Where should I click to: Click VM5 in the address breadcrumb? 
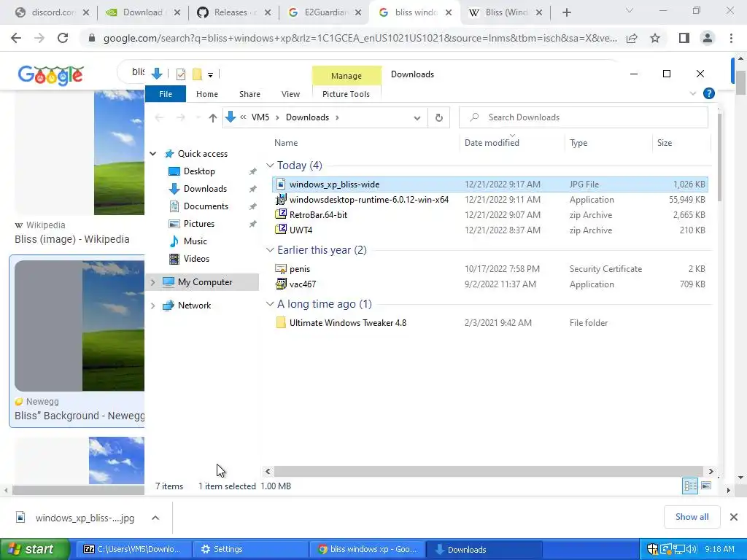tap(260, 117)
